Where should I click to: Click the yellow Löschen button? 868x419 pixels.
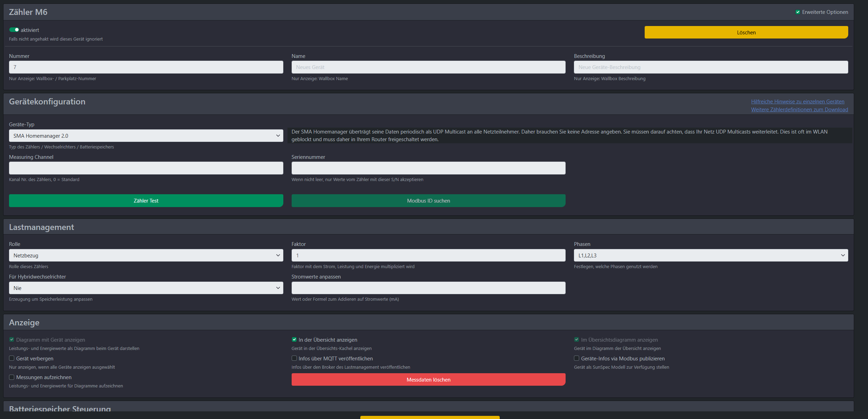(746, 32)
